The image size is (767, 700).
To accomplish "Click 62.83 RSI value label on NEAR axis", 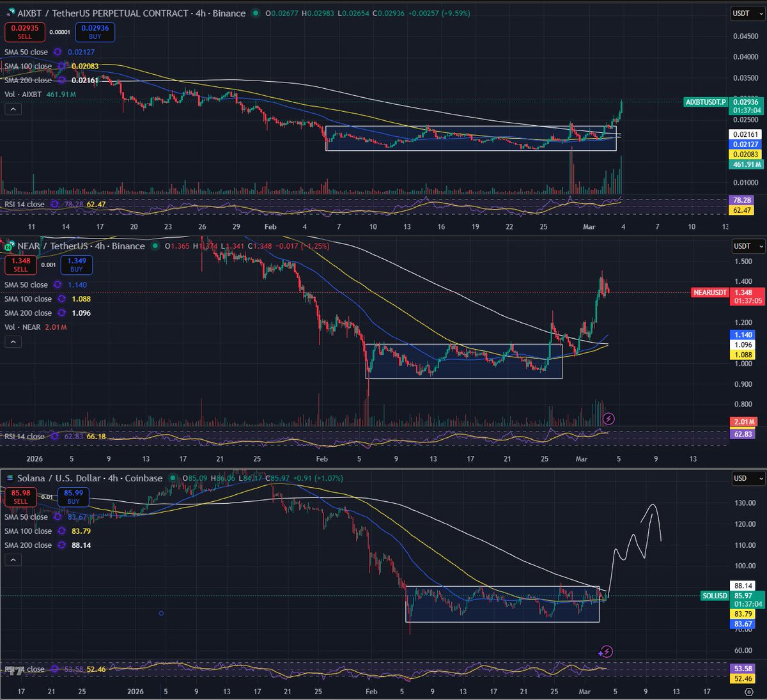I will [x=742, y=434].
